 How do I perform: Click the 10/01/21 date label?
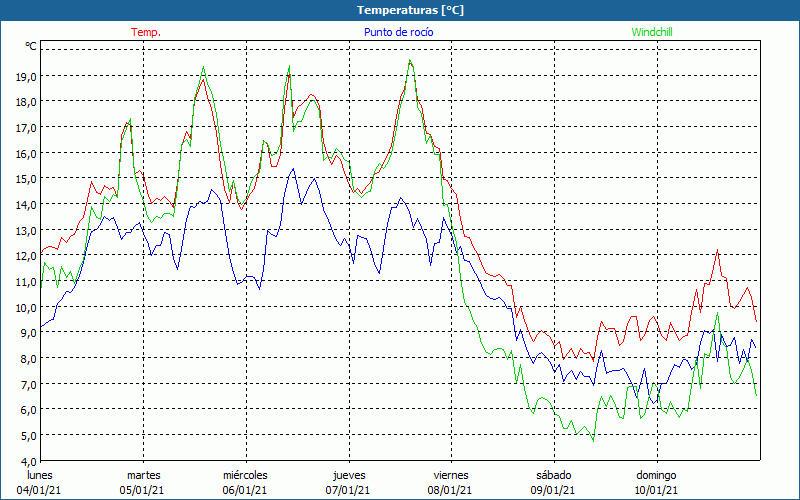point(656,490)
